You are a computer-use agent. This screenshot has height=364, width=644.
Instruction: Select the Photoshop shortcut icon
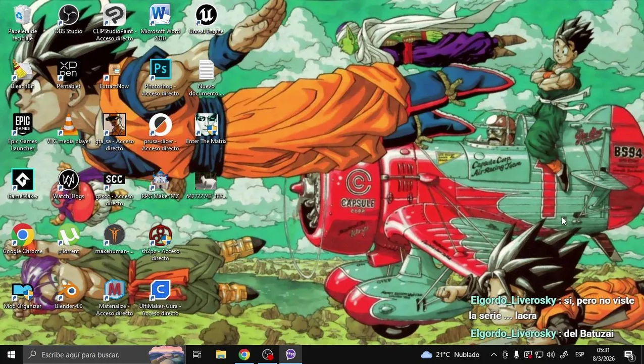(x=160, y=78)
